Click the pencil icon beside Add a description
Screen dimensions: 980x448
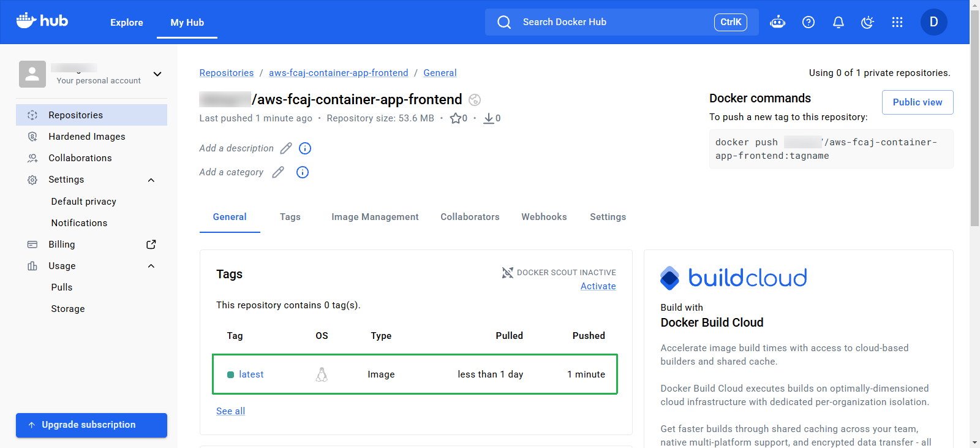pos(286,148)
